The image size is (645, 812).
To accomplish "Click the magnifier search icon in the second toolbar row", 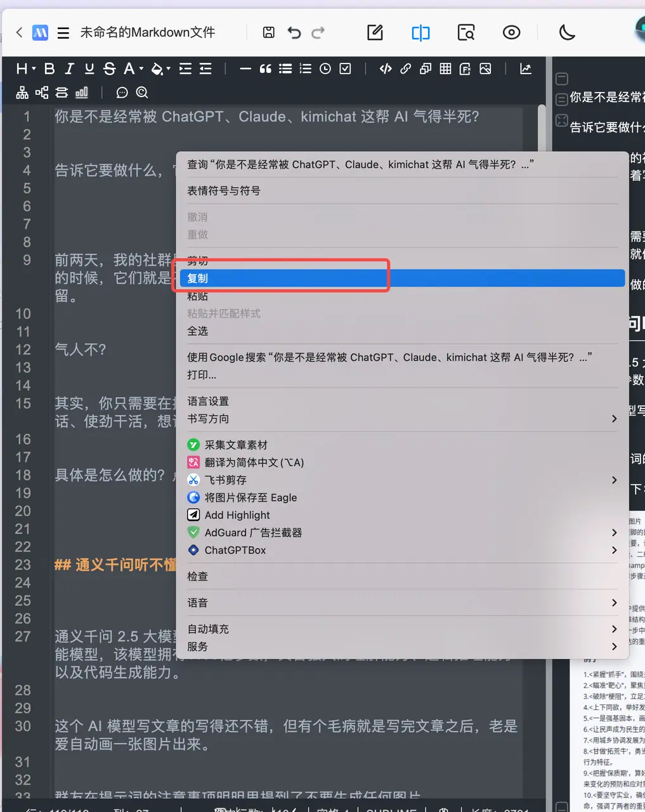I will tap(142, 93).
